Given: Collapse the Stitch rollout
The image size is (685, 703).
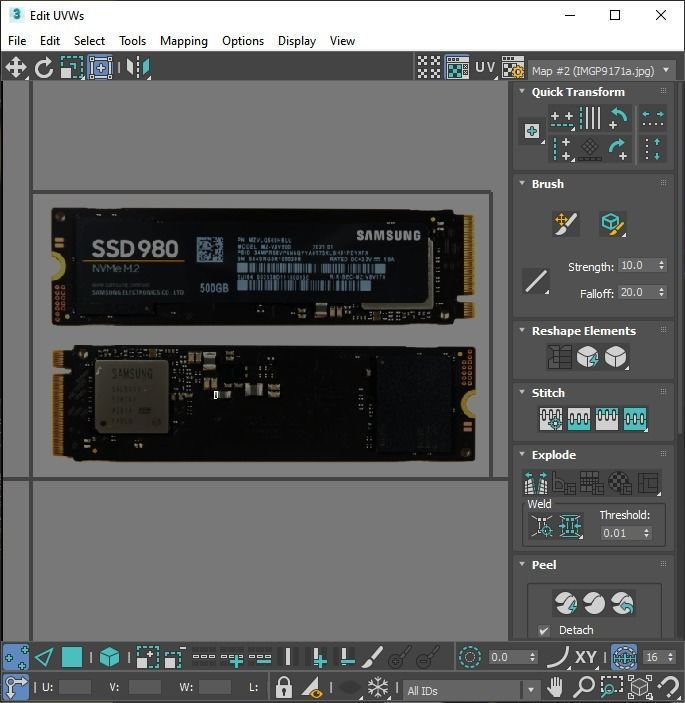Looking at the screenshot, I should (522, 392).
